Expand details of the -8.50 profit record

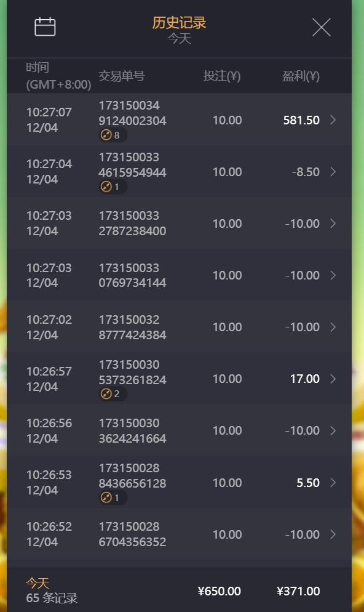[x=333, y=172]
